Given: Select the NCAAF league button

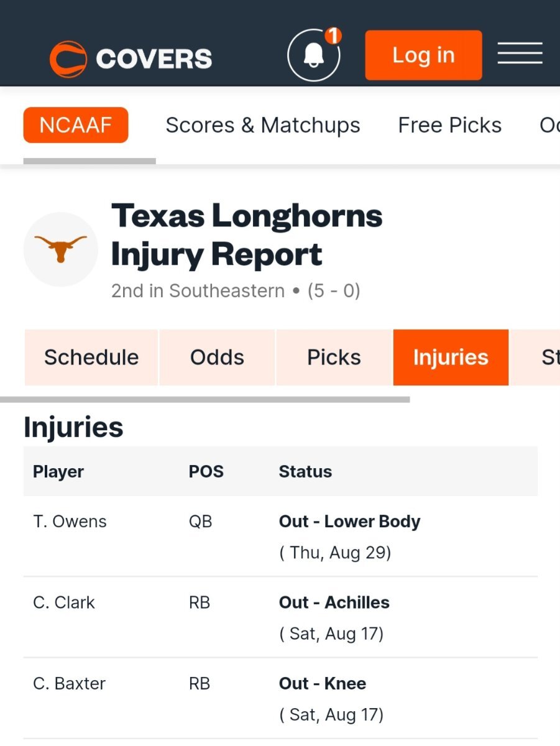Looking at the screenshot, I should pos(76,125).
